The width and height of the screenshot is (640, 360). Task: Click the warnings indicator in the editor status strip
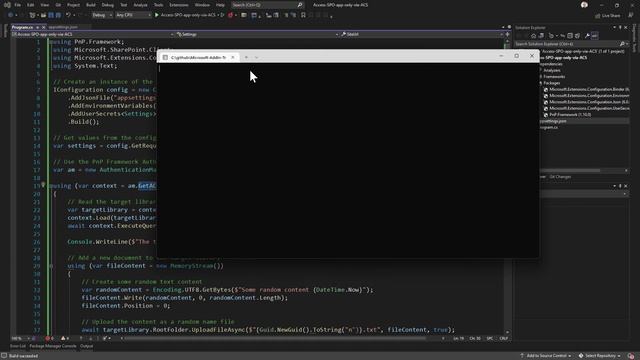coord(64,338)
